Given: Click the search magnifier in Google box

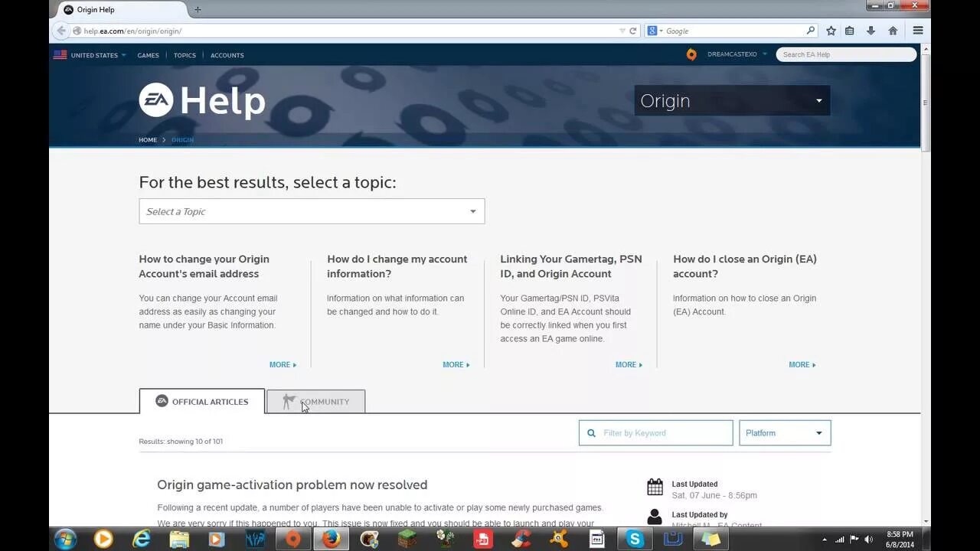Looking at the screenshot, I should 811,31.
